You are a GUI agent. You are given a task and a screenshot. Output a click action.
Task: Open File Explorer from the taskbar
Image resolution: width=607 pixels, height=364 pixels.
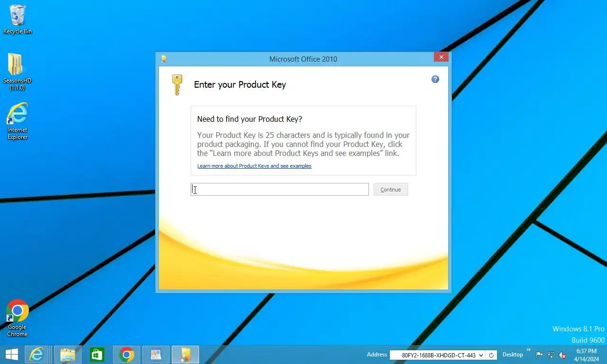(68, 355)
